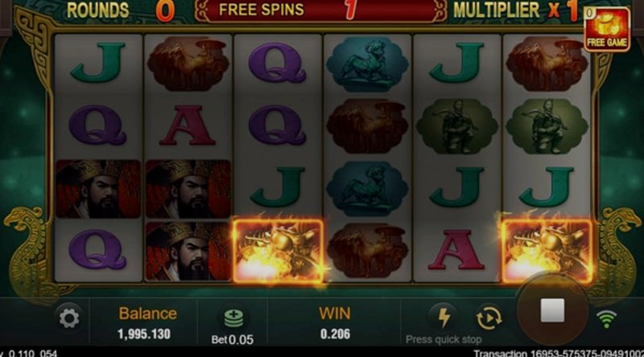Click the top chariot symbol on second reel
This screenshot has height=357, width=644.
click(x=188, y=64)
